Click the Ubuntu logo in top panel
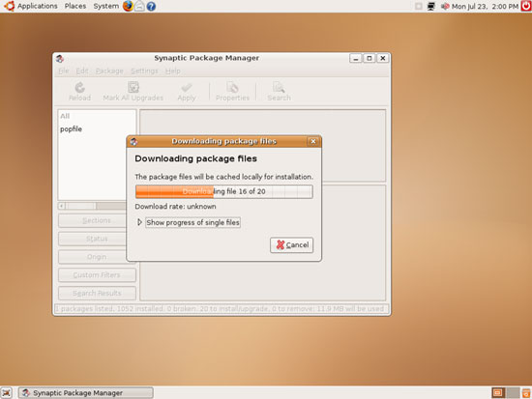This screenshot has width=532, height=399. tap(9, 6)
